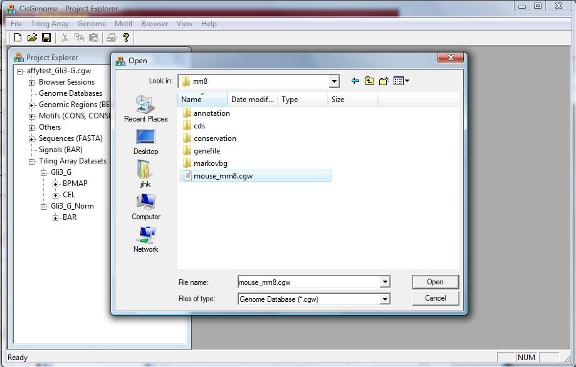Click the New file toolbar icon
The width and height of the screenshot is (576, 367).
click(17, 37)
